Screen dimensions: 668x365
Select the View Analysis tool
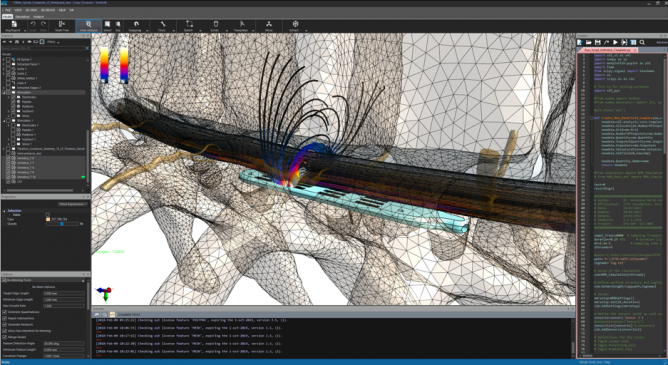(x=88, y=26)
